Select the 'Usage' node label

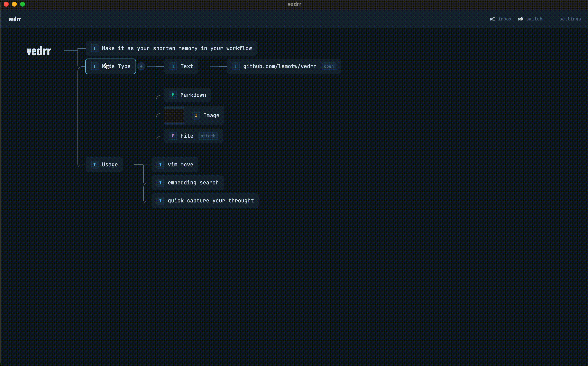pos(110,165)
